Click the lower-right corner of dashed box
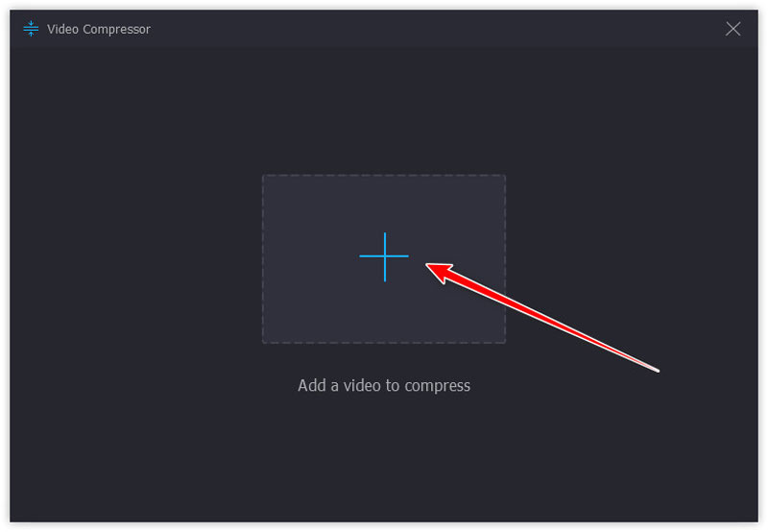This screenshot has height=532, width=768. [505, 343]
